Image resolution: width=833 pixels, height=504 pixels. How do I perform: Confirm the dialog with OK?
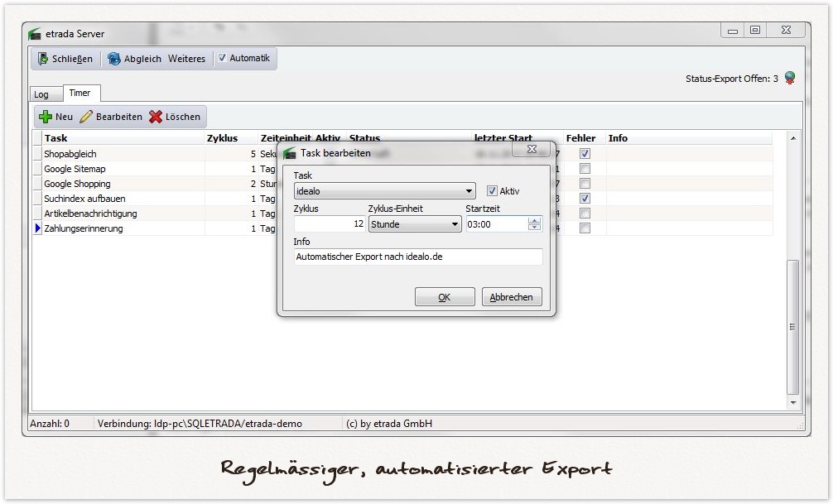pos(445,297)
